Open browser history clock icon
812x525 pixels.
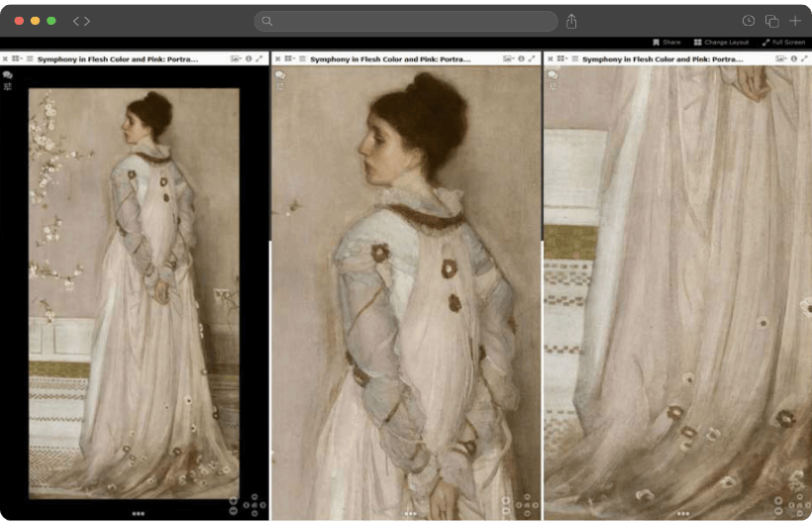[x=749, y=21]
